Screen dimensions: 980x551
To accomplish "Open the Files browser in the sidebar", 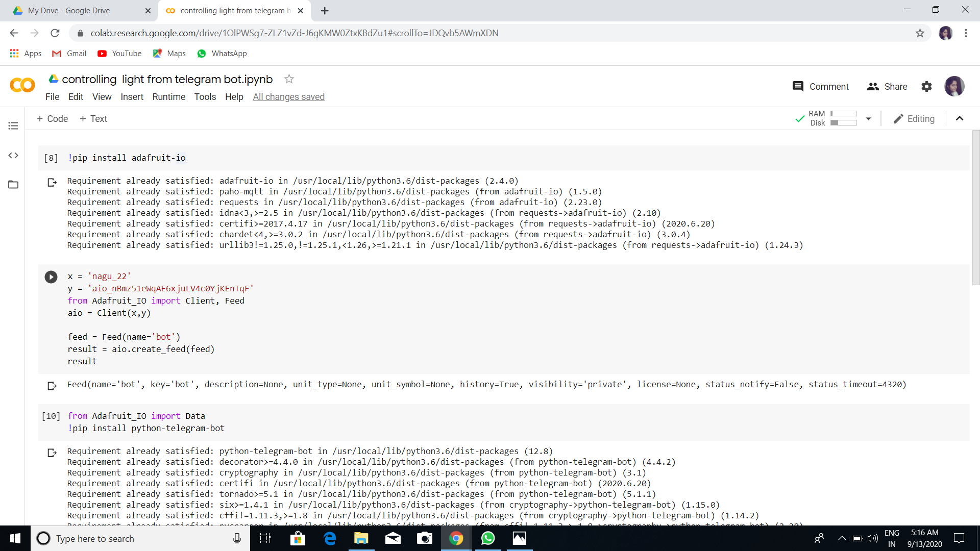I will [x=13, y=185].
